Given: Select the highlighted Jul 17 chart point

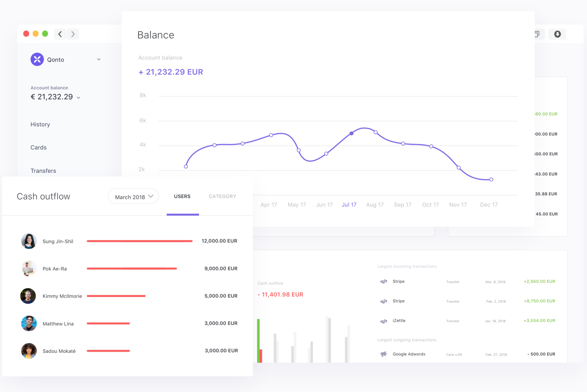Looking at the screenshot, I should tap(352, 133).
